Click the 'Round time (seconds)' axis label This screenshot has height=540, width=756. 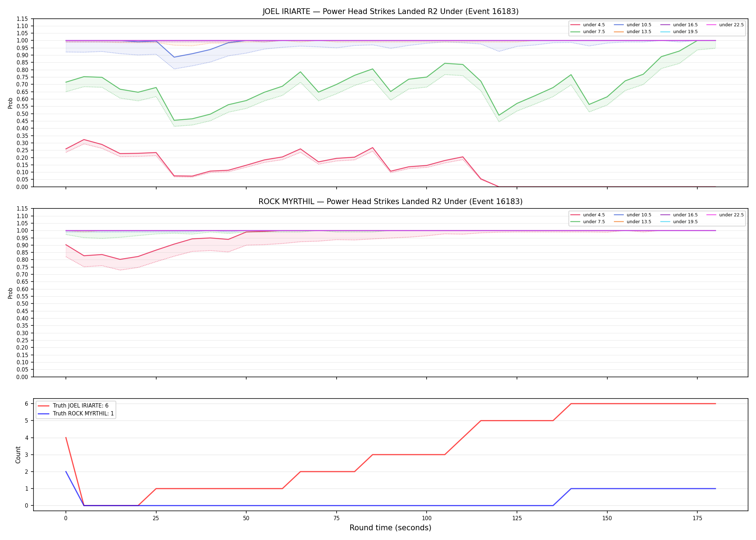(391, 528)
